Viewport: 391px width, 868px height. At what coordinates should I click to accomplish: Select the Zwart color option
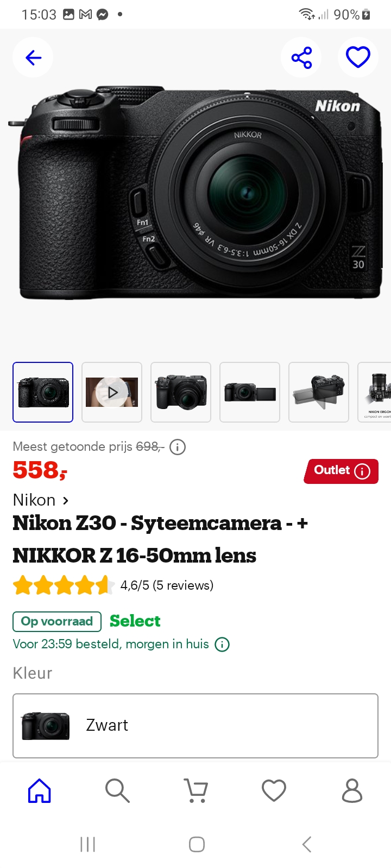[195, 725]
